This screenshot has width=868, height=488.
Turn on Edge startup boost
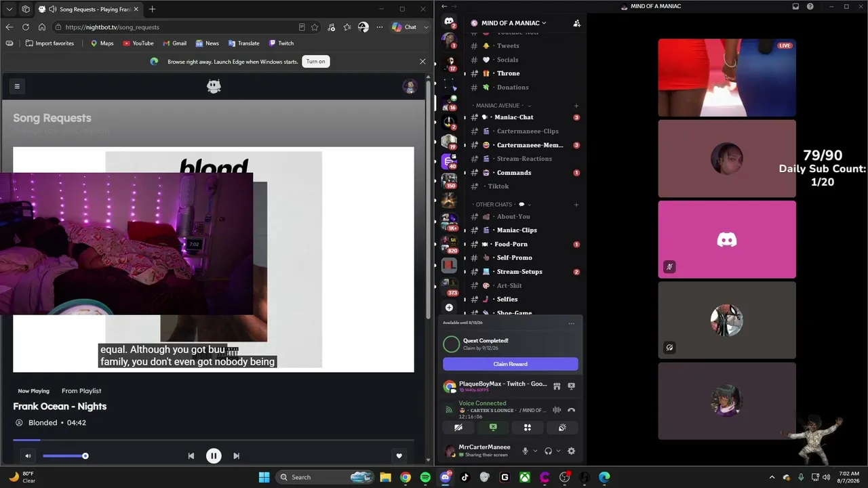point(316,61)
